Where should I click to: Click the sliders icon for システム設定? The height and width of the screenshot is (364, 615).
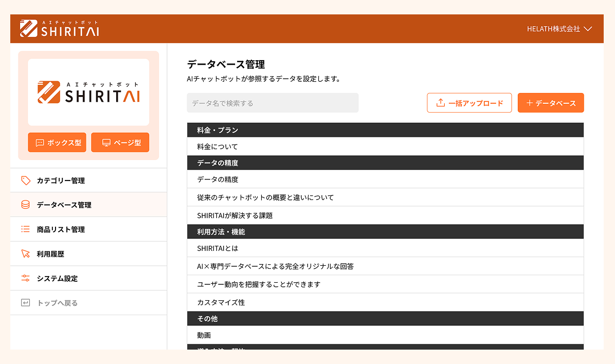(x=26, y=278)
